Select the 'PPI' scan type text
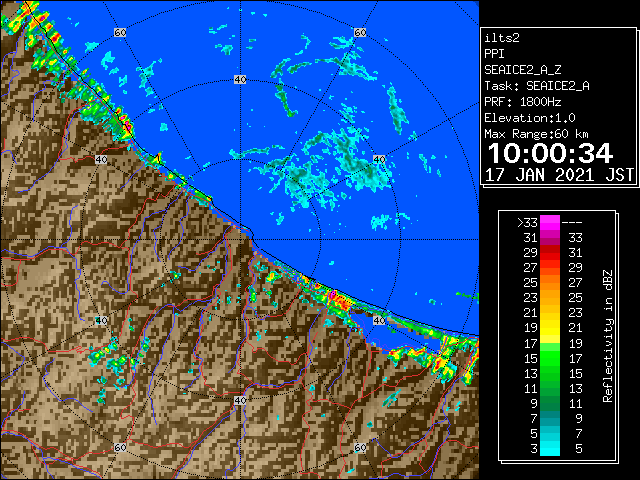Screen dimensions: 640x480 [494, 54]
